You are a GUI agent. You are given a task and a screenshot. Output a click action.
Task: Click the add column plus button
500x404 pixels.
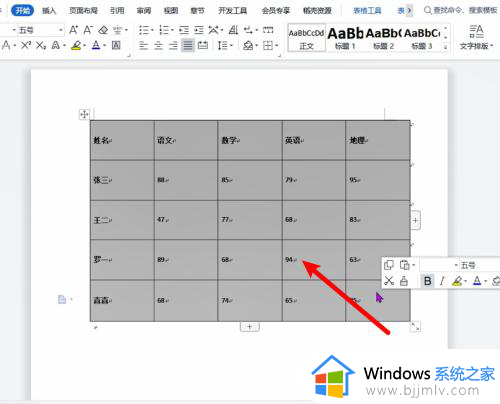coord(415,220)
